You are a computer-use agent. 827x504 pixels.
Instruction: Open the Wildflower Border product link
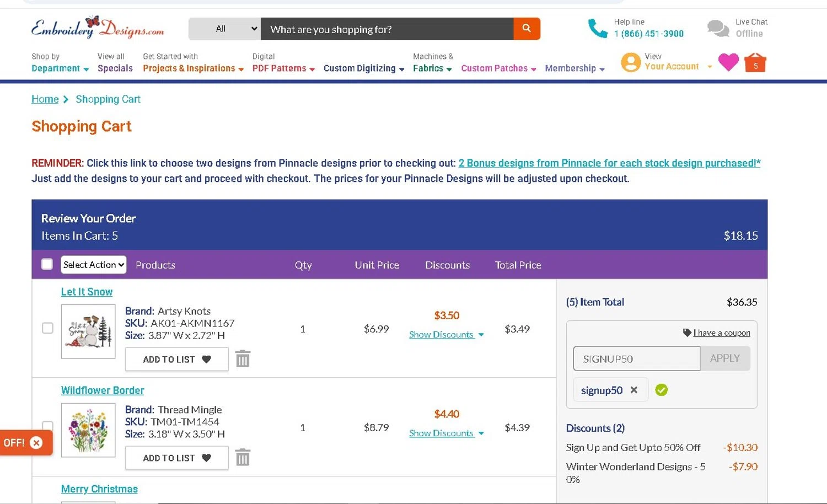[103, 390]
